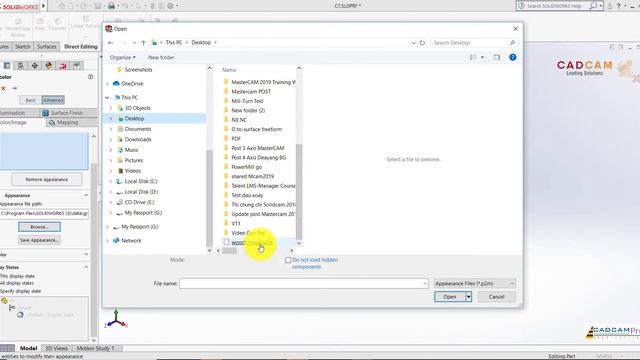640x360 pixels.
Task: Open the DimXpertManager crosshair tab icon
Action: pos(35,66)
